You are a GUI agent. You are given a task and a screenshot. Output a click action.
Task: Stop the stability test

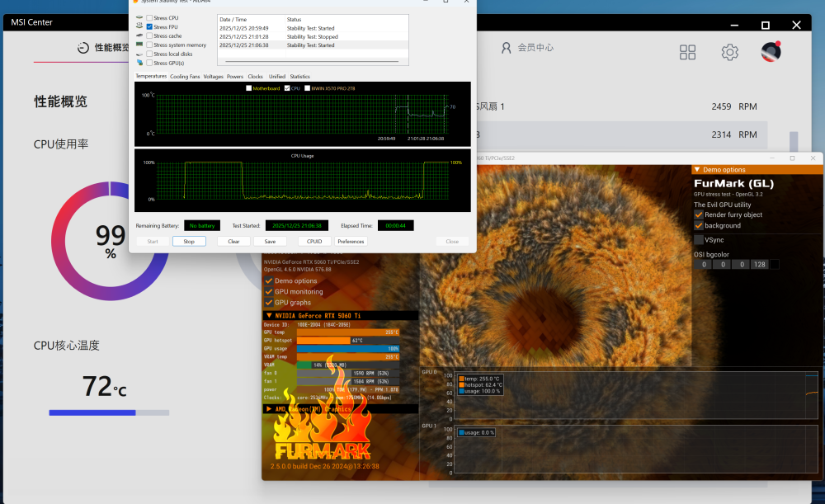tap(189, 242)
